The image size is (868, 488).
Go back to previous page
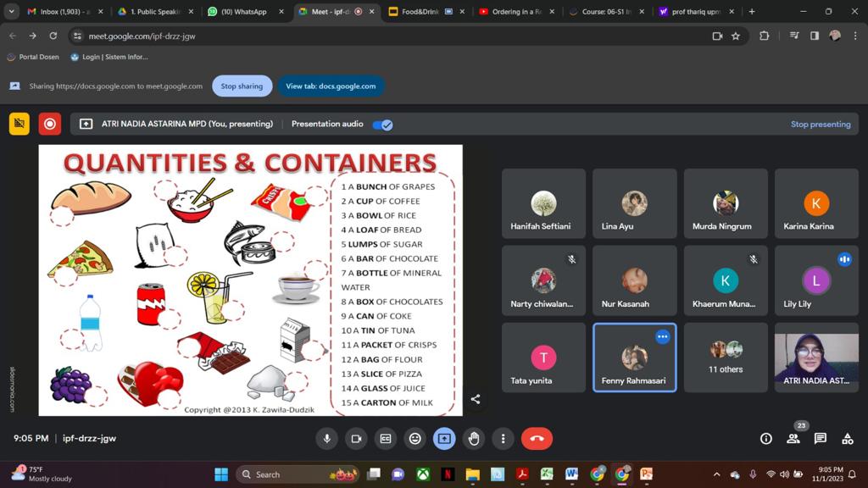tap(12, 36)
